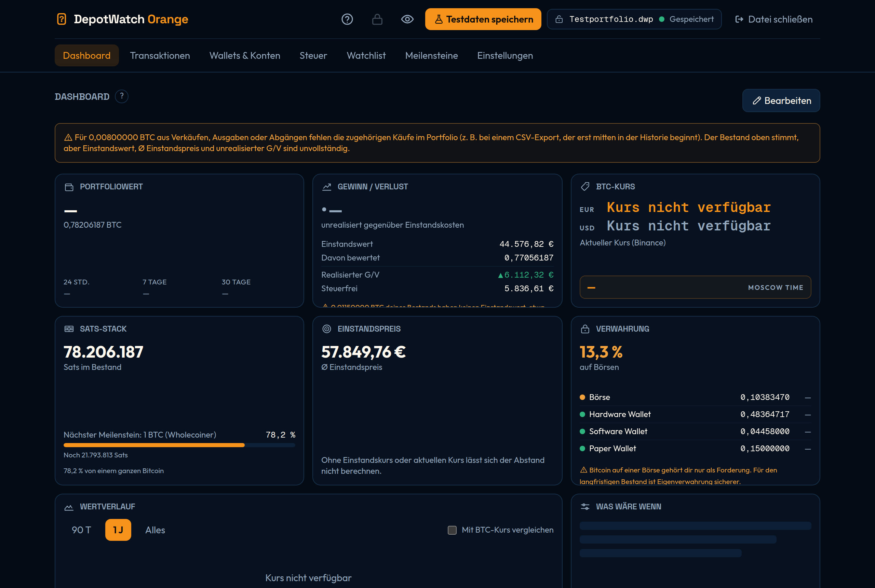The height and width of the screenshot is (588, 875).
Task: Click the 0,78206187 BTC holdings text
Action: point(93,225)
